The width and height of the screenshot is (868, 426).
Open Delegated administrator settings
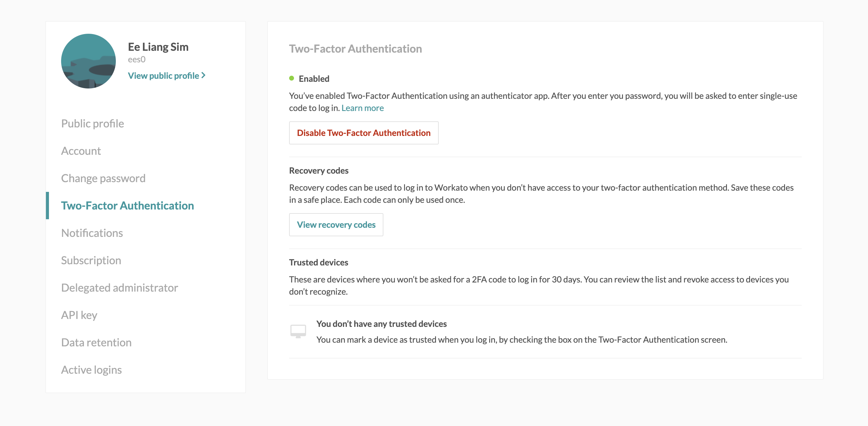(x=119, y=287)
